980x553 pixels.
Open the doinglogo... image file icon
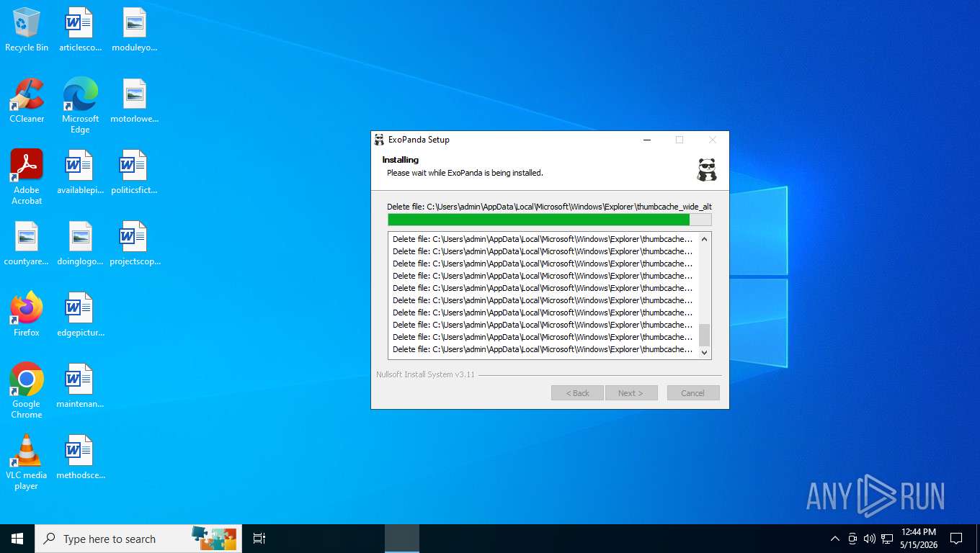pyautogui.click(x=80, y=243)
